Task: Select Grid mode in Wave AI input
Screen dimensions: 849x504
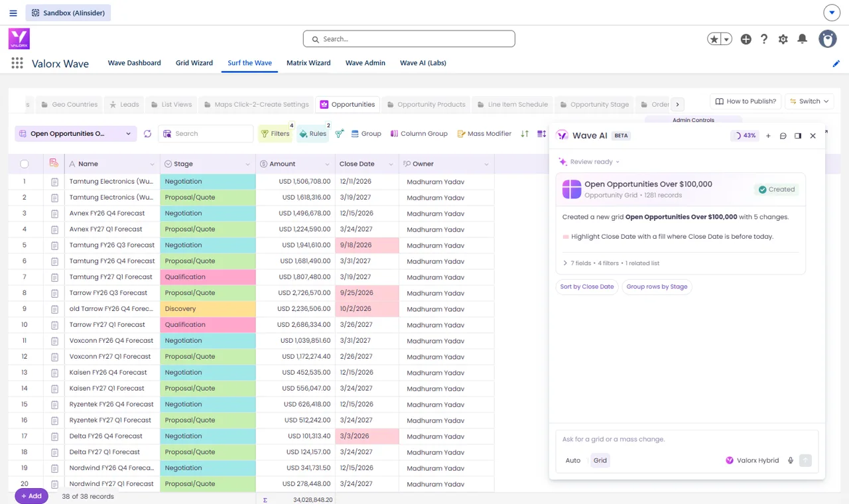Action: [600, 460]
